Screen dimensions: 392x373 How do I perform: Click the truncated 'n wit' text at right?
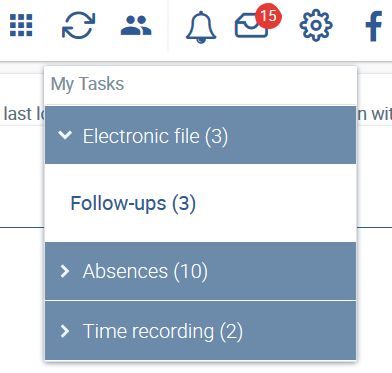pyautogui.click(x=374, y=114)
